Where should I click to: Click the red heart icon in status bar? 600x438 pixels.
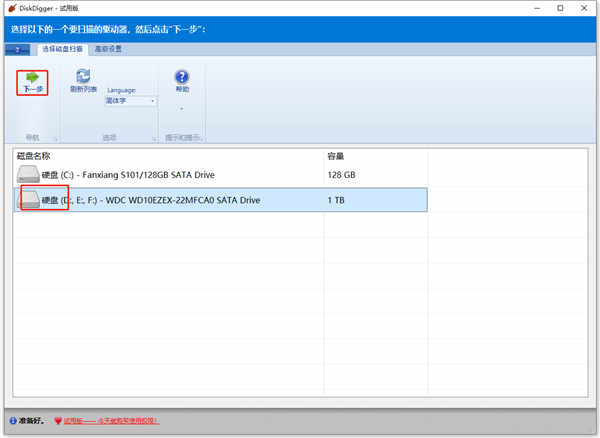pyautogui.click(x=58, y=421)
